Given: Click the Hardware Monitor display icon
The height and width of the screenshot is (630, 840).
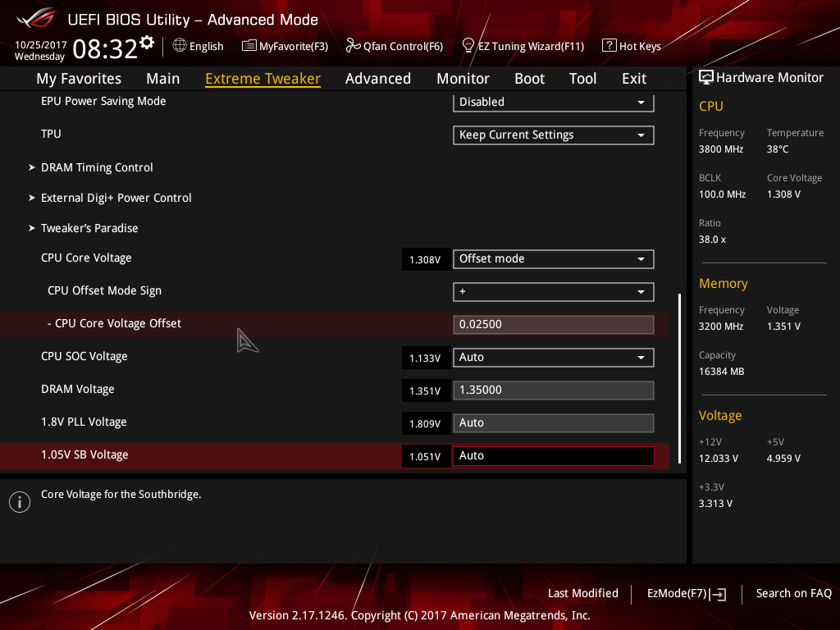Looking at the screenshot, I should tap(706, 78).
